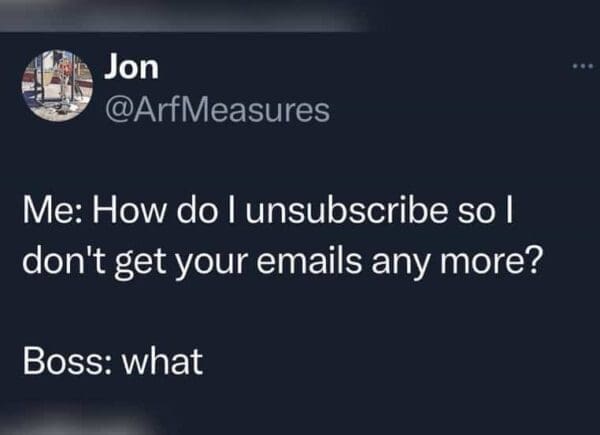
Task: Click the display name Jon
Action: coord(131,67)
